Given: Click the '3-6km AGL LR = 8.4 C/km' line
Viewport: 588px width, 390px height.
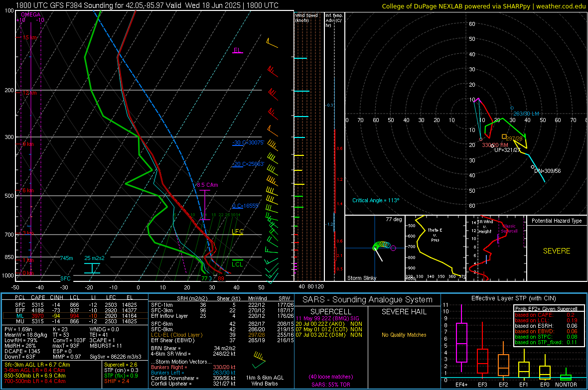Looking at the screenshot, I should [35, 370].
